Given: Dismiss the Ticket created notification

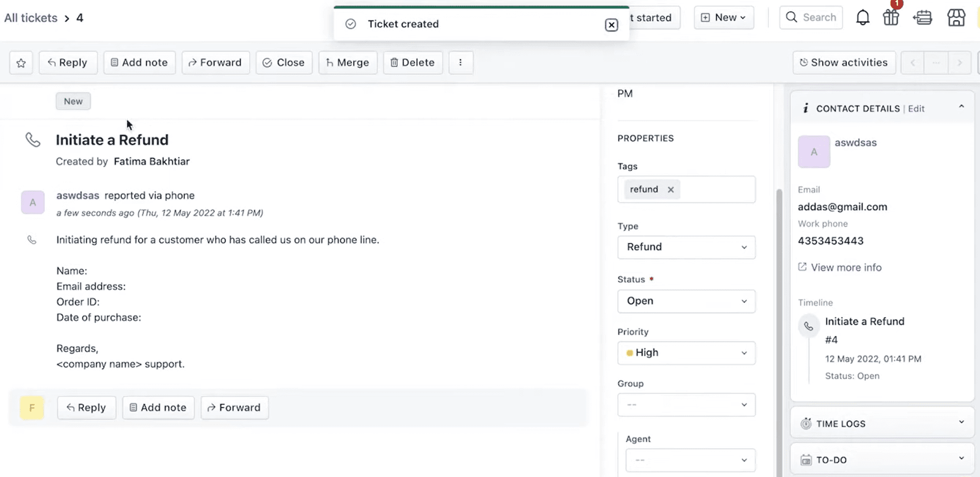Looking at the screenshot, I should 611,25.
